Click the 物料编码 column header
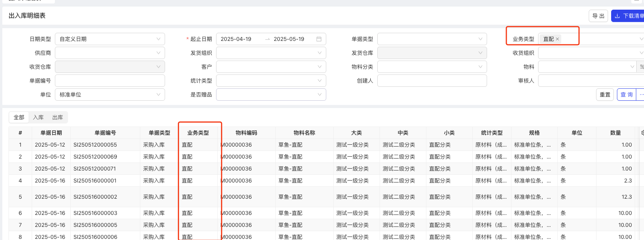 [246, 133]
